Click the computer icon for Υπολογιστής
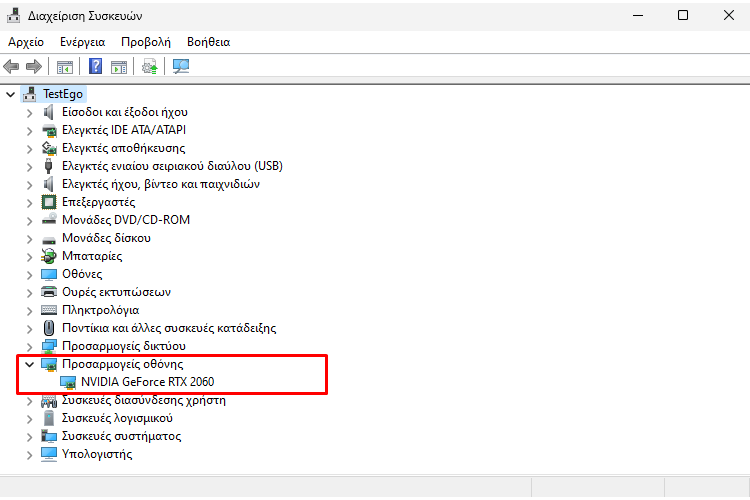The width and height of the screenshot is (750, 500). click(49, 454)
